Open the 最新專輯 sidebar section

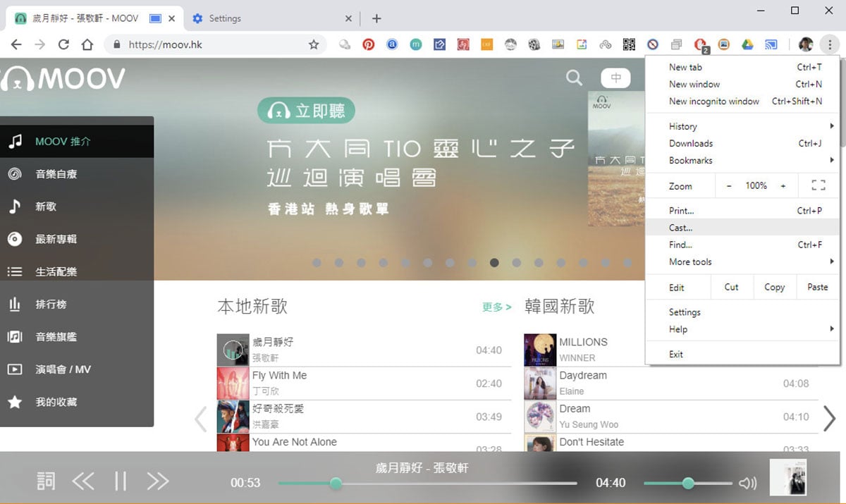[77, 239]
